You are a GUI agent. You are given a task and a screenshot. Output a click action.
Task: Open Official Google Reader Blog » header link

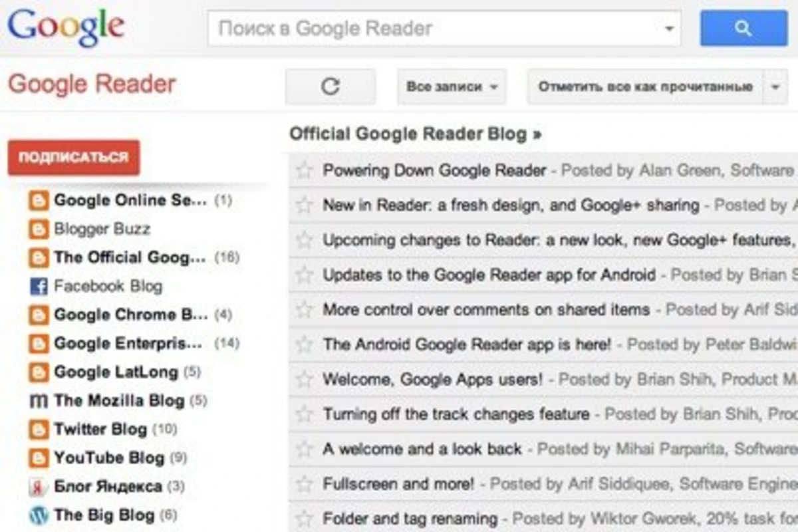click(x=416, y=134)
